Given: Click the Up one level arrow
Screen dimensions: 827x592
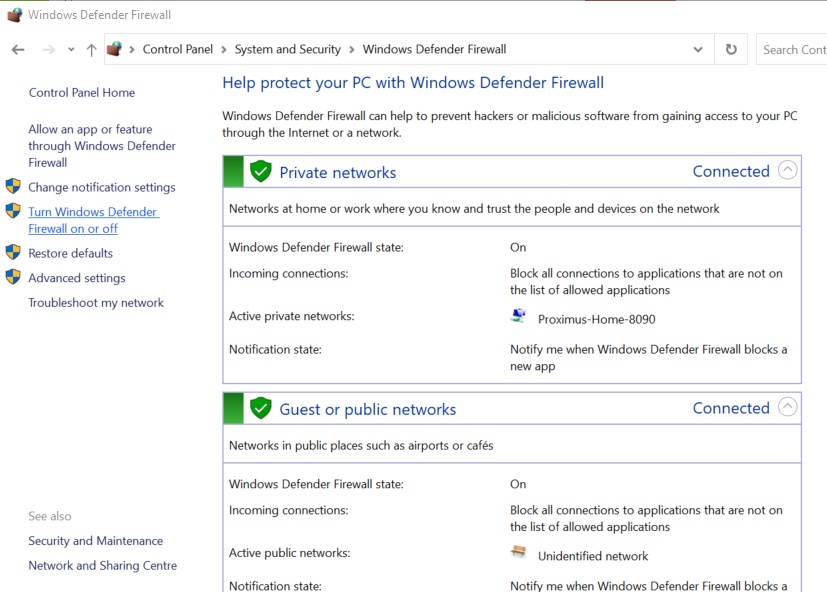Looking at the screenshot, I should tap(91, 50).
